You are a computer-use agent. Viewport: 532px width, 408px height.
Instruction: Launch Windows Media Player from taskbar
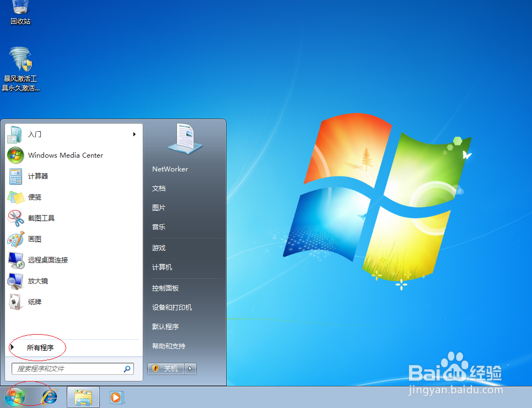click(x=117, y=397)
